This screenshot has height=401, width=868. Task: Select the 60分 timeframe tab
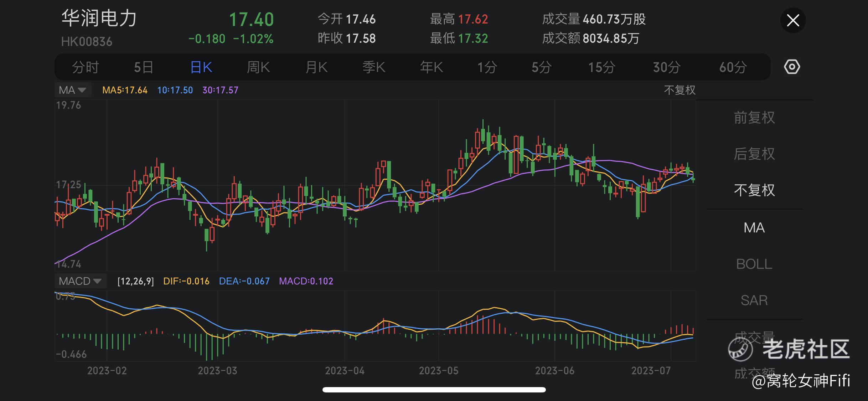point(733,67)
